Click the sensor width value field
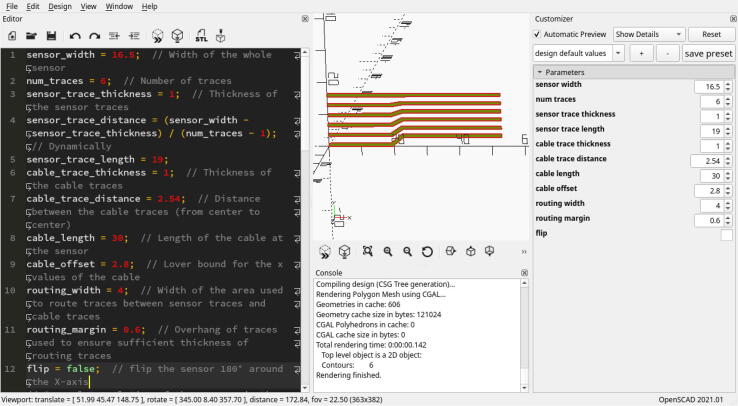738x406 pixels. click(709, 87)
